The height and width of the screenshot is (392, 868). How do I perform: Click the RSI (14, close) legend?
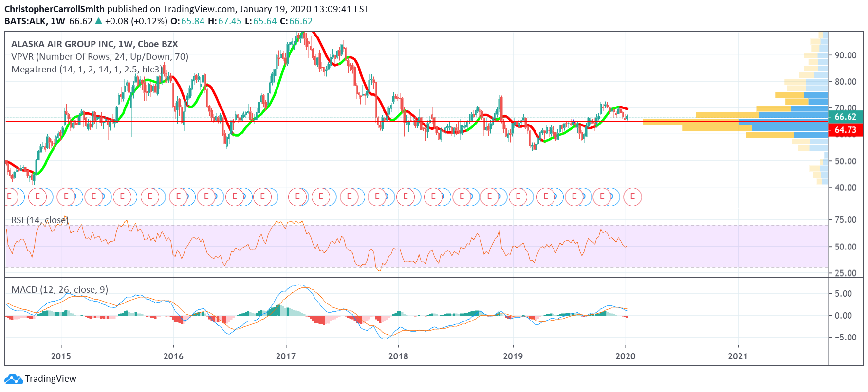tap(40, 220)
